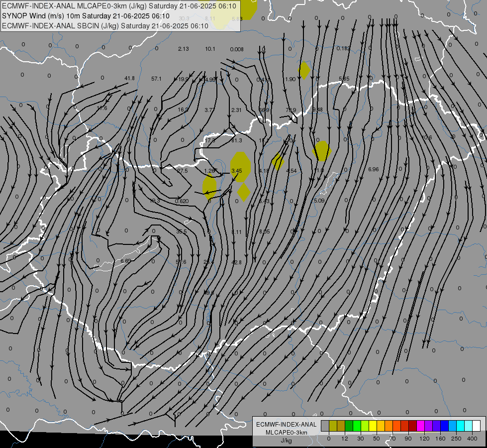
Task: Click the legend tick label 50
Action: pyautogui.click(x=376, y=439)
